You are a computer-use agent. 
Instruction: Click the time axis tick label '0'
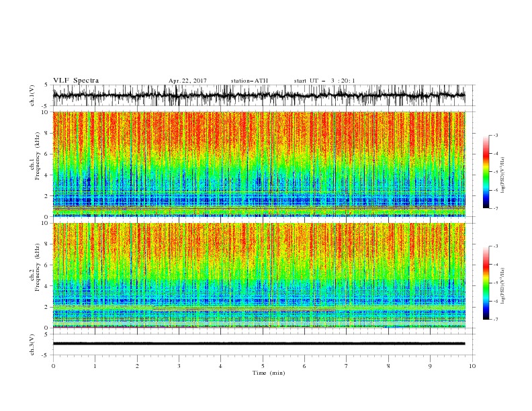(53, 366)
